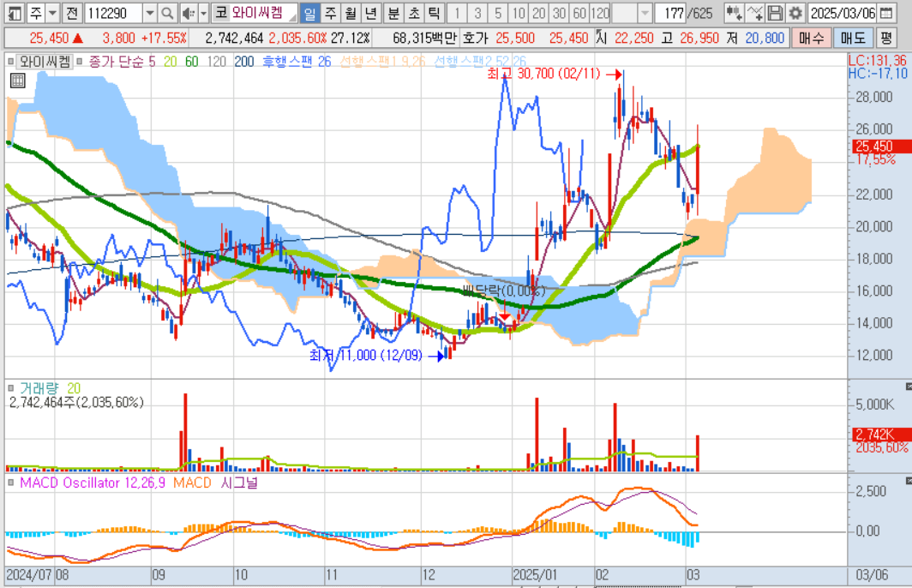The height and width of the screenshot is (588, 912).
Task: Click the candle chart add-compare icon
Action: (x=734, y=12)
